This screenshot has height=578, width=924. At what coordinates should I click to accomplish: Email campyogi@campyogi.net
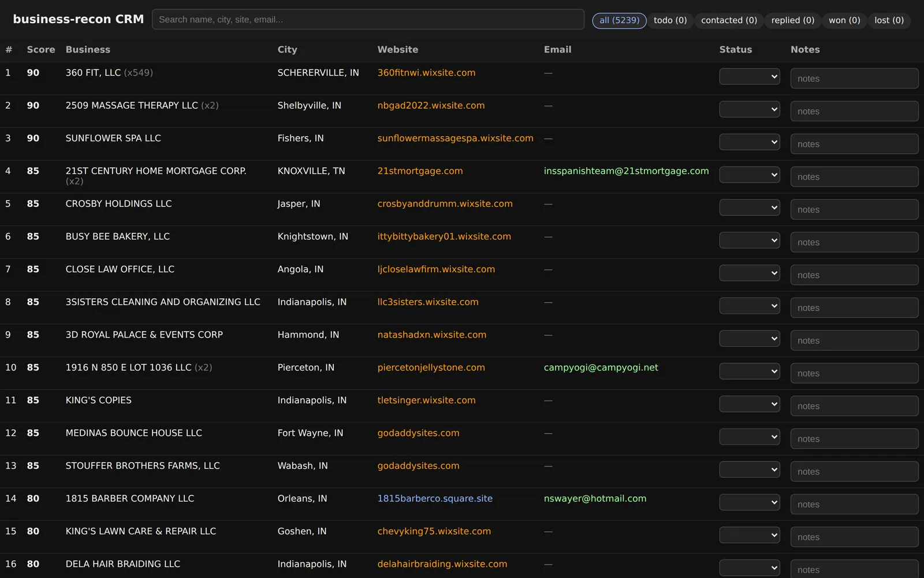601,368
